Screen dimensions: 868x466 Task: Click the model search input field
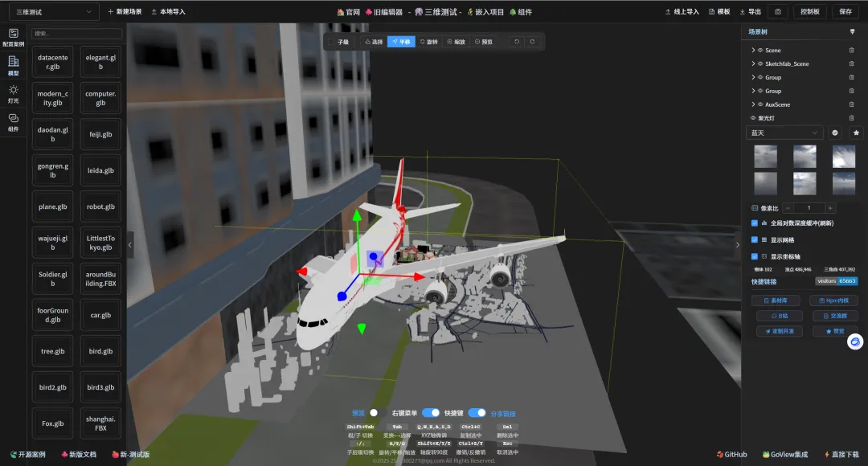pos(76,34)
